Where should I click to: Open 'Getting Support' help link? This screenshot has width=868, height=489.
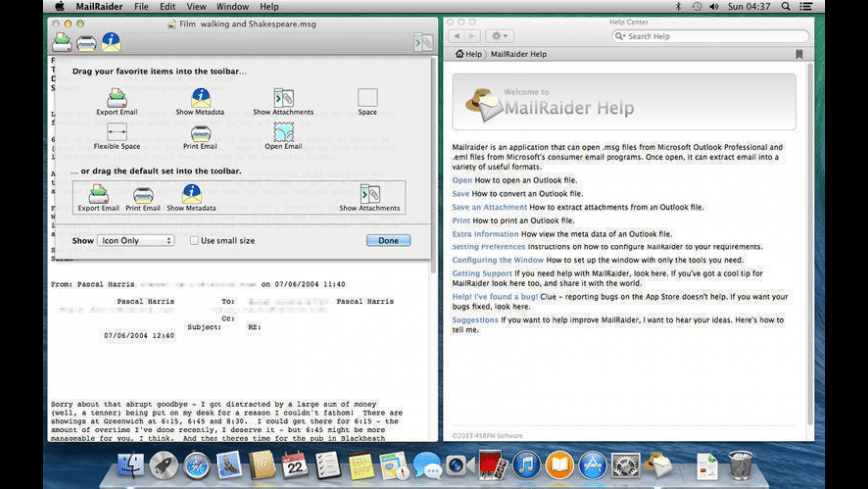[482, 273]
